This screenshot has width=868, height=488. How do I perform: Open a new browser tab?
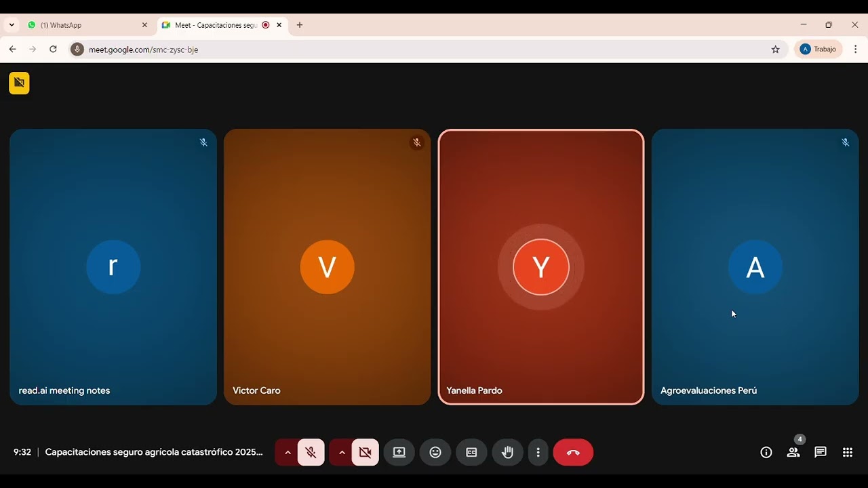point(300,25)
